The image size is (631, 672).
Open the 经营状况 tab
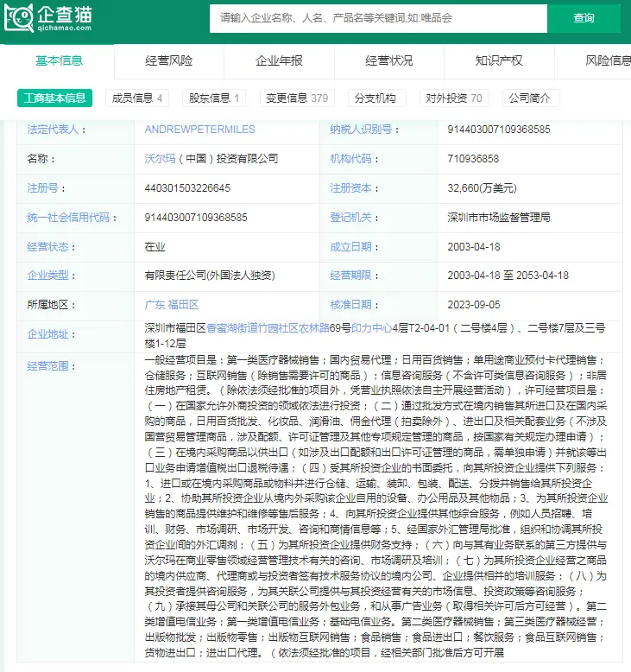coord(389,60)
